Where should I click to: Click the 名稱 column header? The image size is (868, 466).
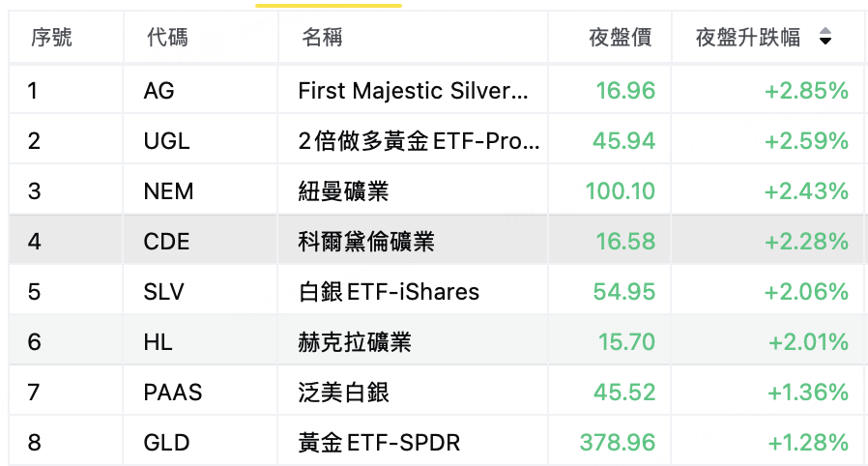tap(322, 38)
